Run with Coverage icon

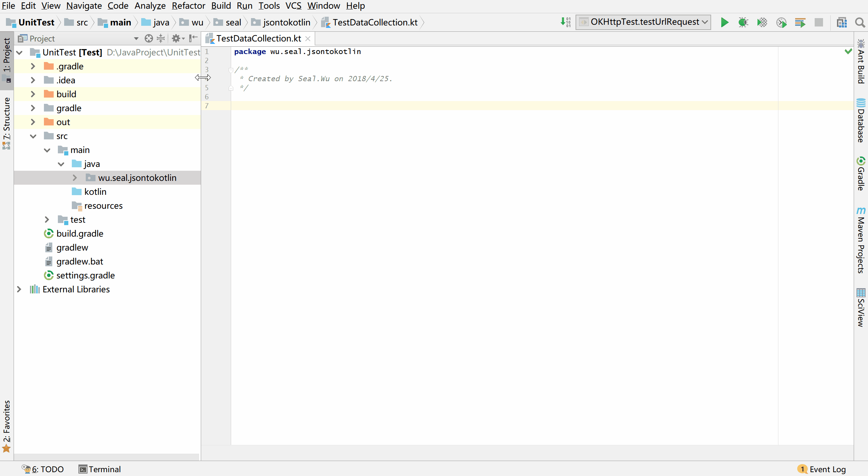[x=762, y=22]
